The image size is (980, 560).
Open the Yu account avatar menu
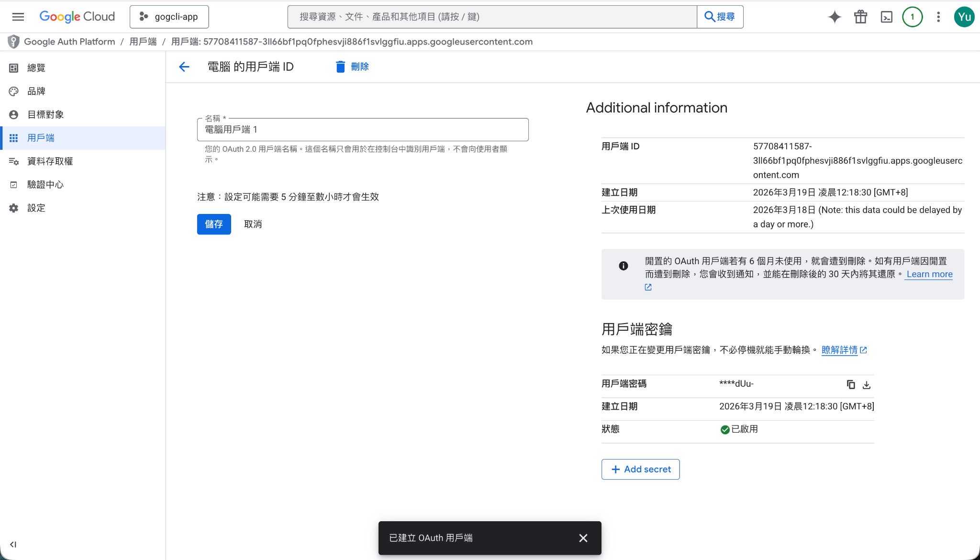point(964,17)
